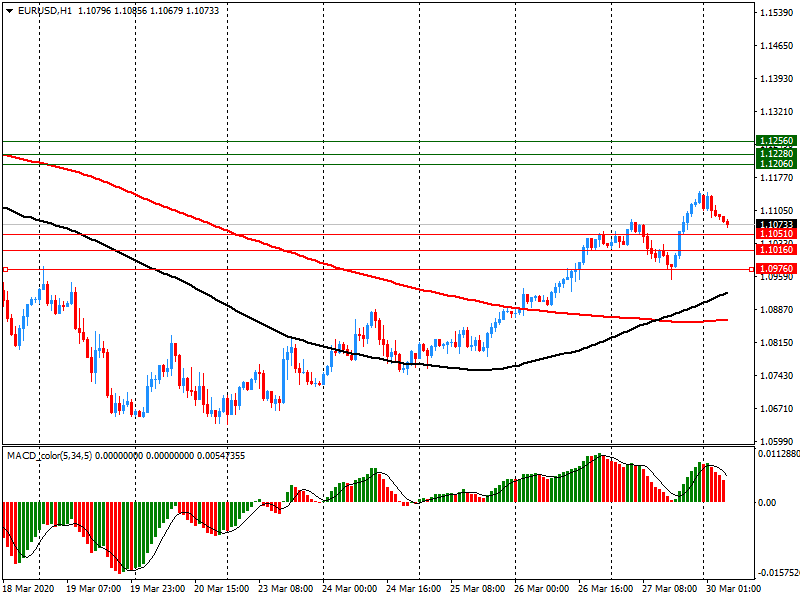Click the 26 Mar 16:00 time label
800x600 pixels.
coord(606,589)
